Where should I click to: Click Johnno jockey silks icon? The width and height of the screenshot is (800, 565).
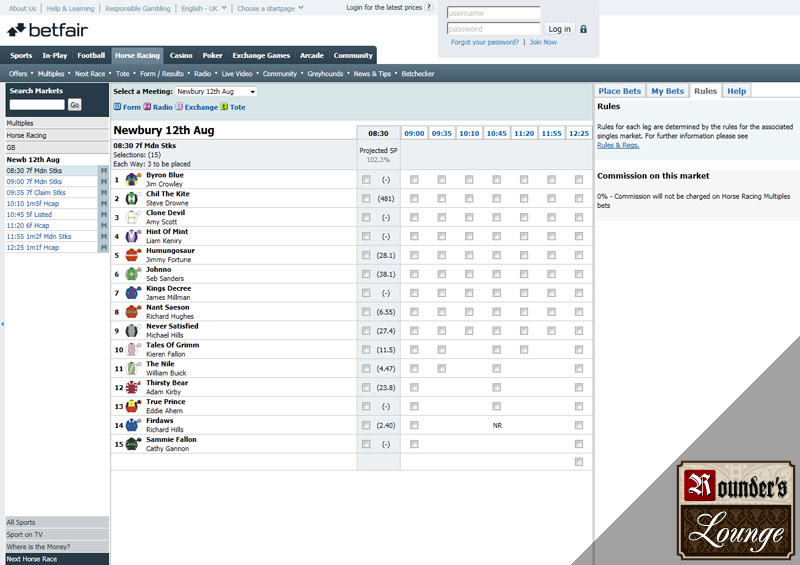click(x=133, y=274)
